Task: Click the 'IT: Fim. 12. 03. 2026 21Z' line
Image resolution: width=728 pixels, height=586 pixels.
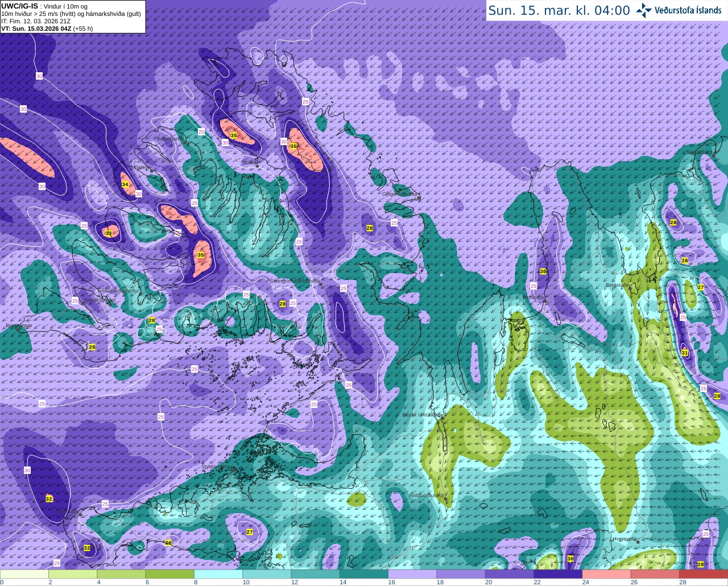Action: tap(36, 21)
